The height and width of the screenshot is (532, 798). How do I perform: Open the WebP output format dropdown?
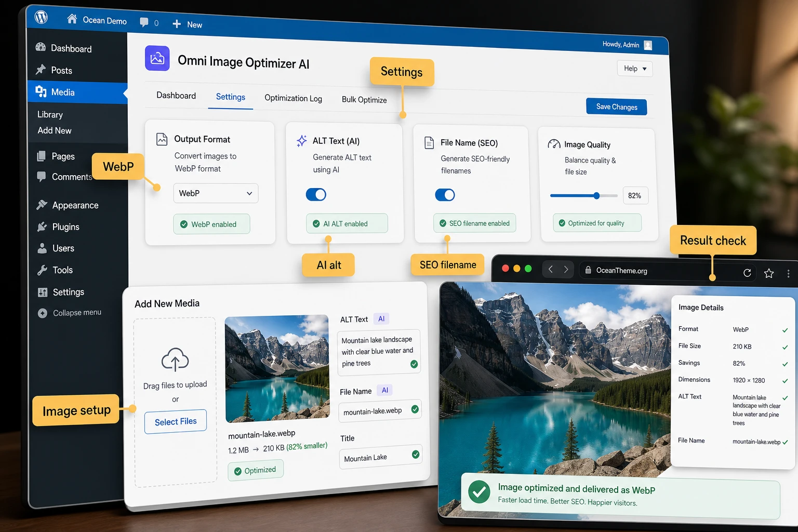tap(216, 193)
